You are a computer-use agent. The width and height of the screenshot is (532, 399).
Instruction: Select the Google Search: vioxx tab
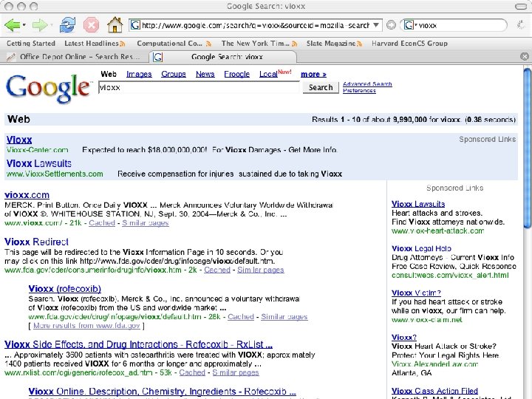click(x=222, y=57)
